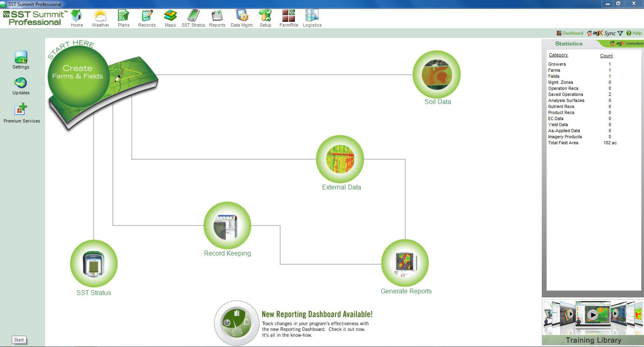
Task: Open Premium Services in the sidebar
Action: (x=21, y=113)
